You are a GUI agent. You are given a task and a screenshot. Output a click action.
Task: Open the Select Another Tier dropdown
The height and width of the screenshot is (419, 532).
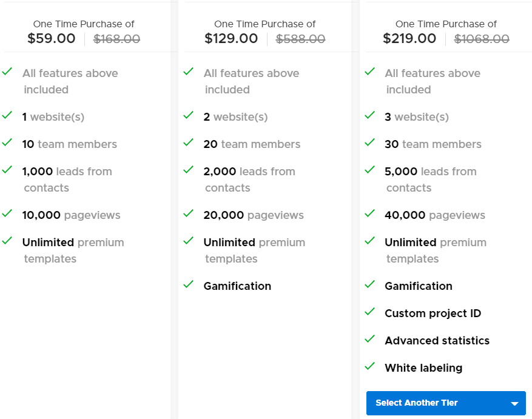click(446, 403)
